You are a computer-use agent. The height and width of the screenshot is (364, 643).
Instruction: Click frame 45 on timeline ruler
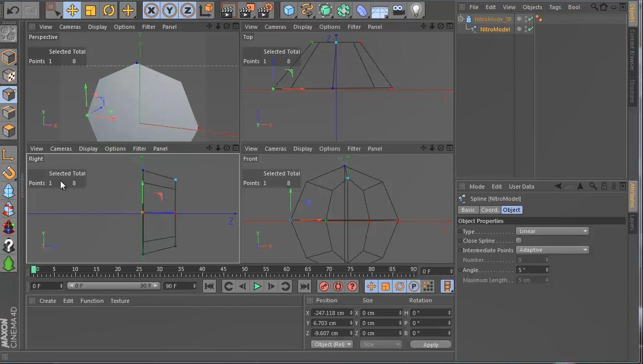223,269
